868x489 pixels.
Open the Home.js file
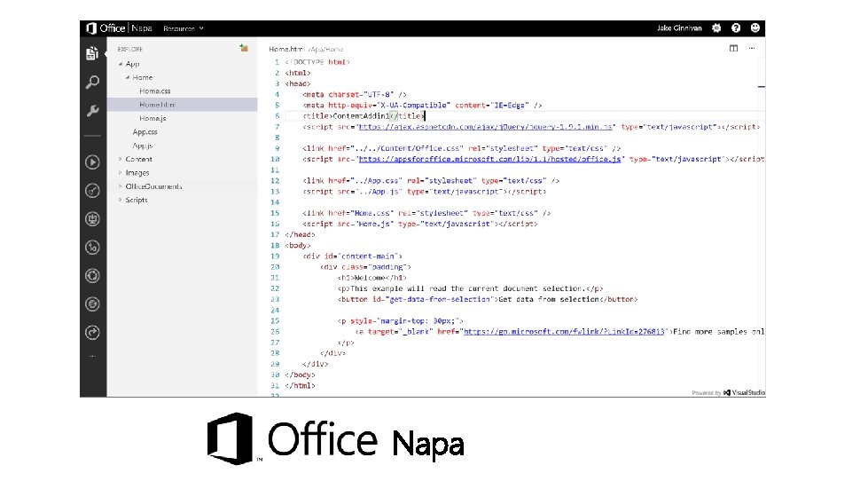[x=152, y=118]
